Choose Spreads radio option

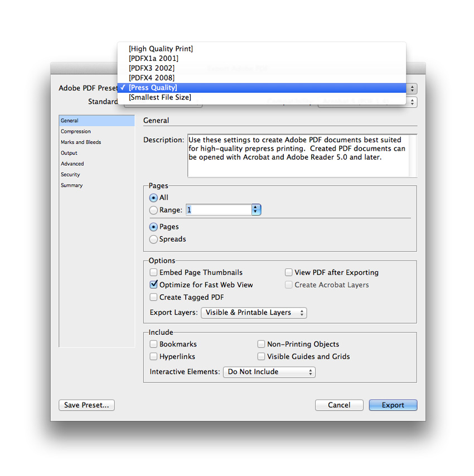point(154,239)
